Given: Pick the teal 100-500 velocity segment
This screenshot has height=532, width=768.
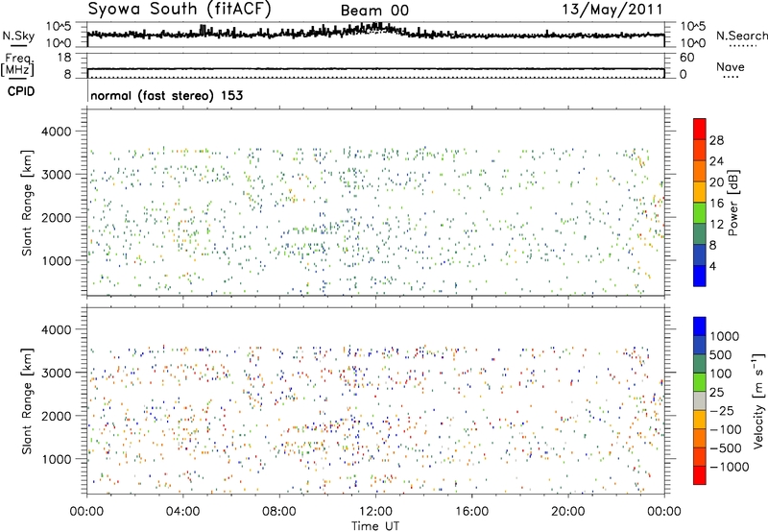Looking at the screenshot, I should (x=700, y=364).
